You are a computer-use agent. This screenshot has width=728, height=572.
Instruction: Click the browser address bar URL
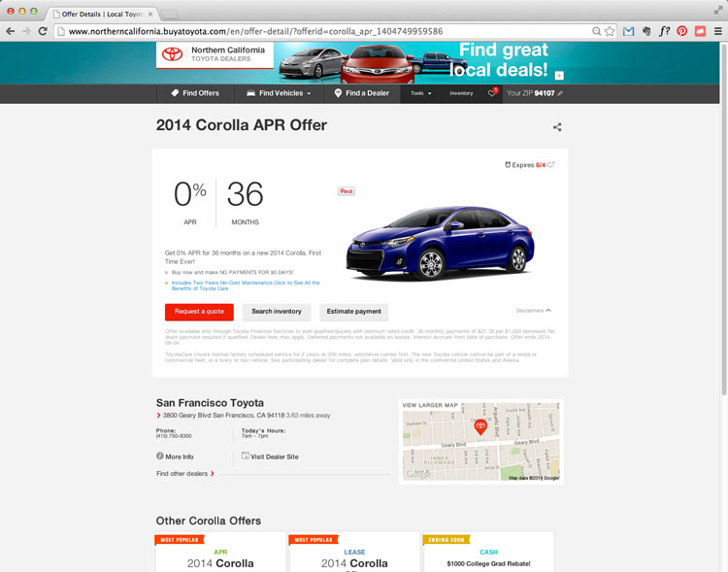point(255,31)
